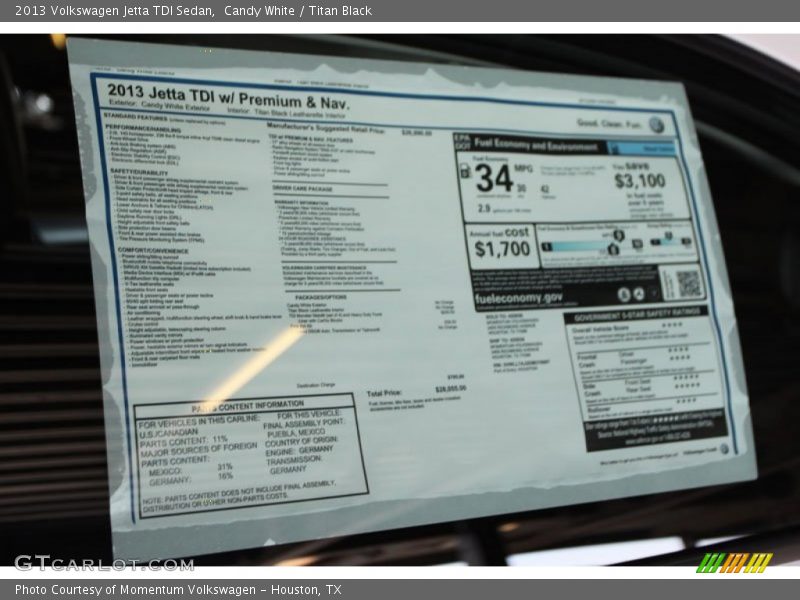
Task: Click the 'PACKAGES/OPTIONS' heading
Action: pos(321,297)
